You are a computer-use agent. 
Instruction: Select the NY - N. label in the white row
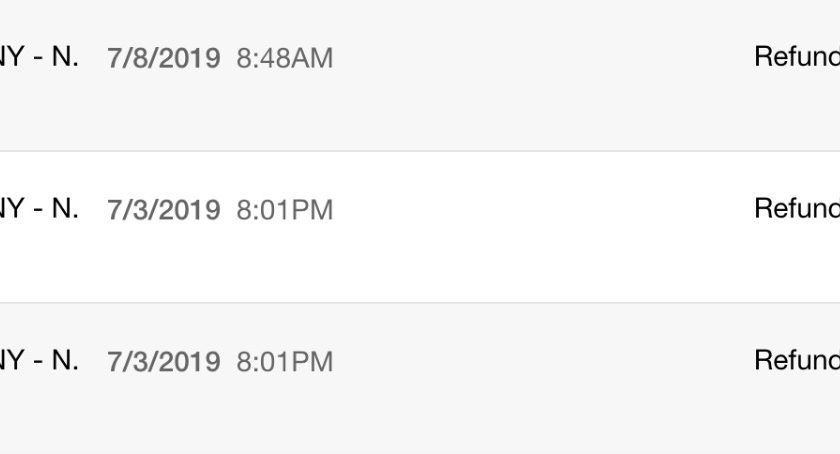coord(39,208)
